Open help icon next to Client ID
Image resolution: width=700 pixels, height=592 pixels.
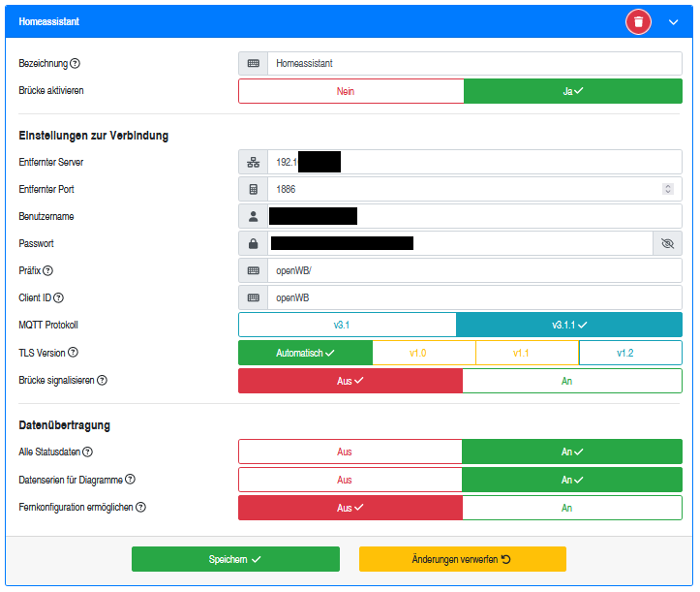58,298
